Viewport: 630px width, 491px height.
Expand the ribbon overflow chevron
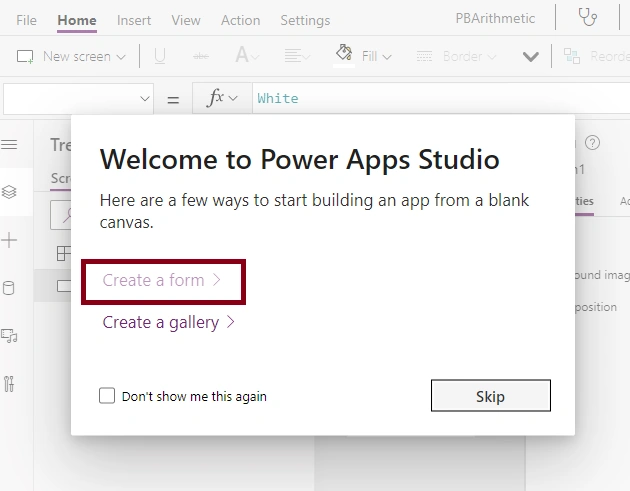[531, 57]
